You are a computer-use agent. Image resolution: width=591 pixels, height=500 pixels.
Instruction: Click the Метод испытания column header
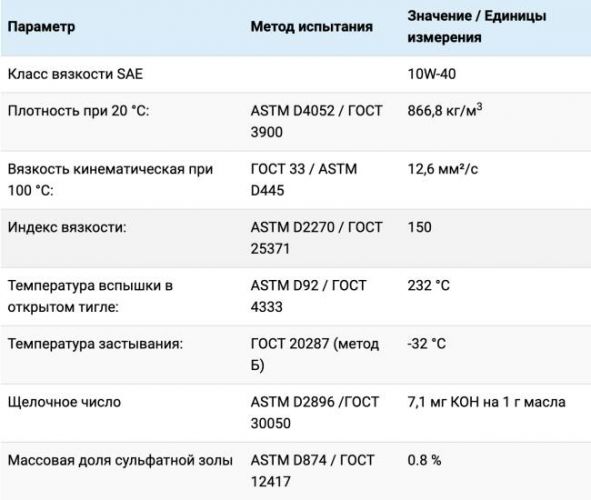[312, 27]
